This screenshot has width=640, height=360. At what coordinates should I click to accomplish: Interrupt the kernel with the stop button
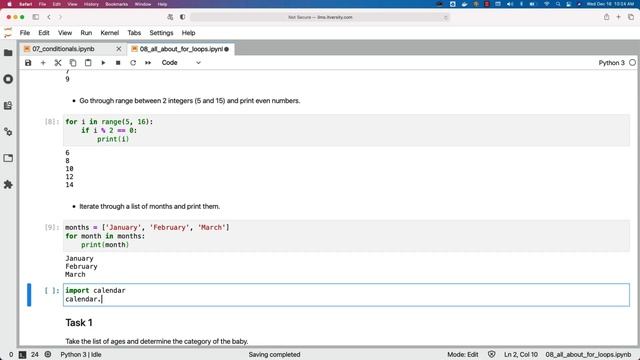pyautogui.click(x=118, y=63)
